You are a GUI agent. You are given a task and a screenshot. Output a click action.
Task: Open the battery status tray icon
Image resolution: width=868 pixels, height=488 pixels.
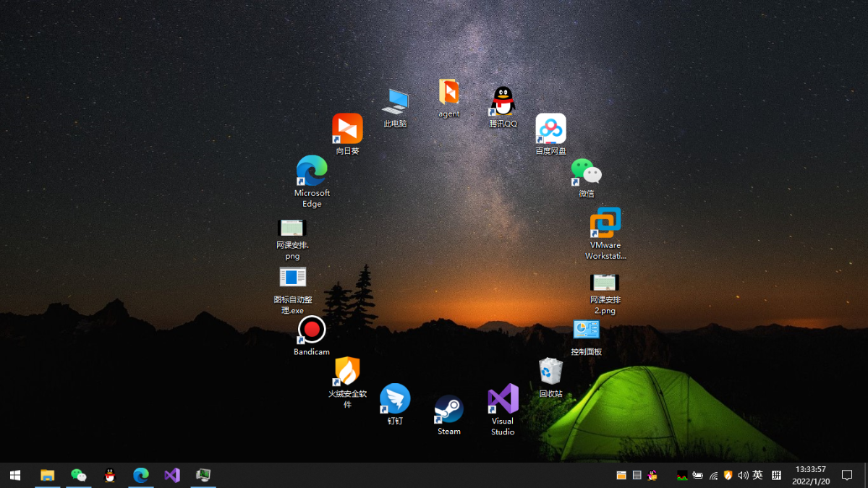(x=697, y=475)
